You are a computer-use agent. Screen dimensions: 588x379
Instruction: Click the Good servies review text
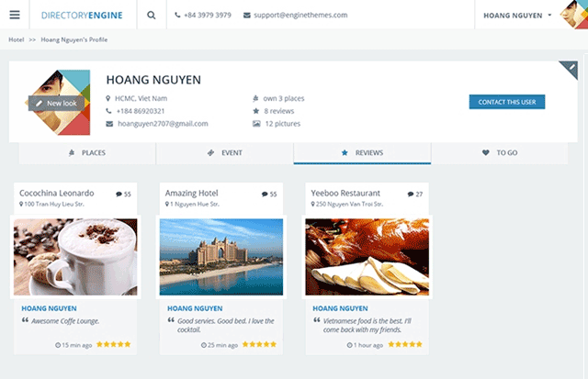pos(226,325)
